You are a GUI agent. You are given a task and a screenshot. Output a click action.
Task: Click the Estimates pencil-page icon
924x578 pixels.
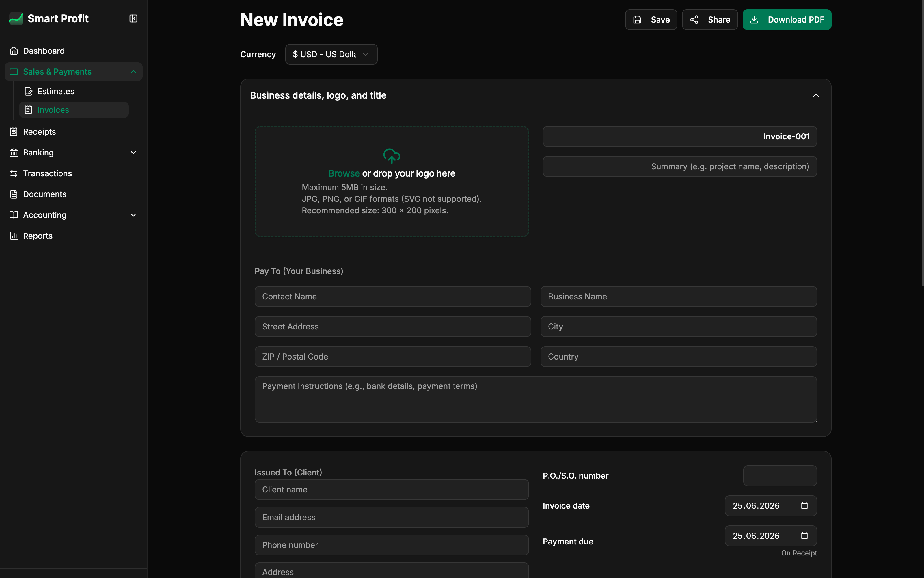coord(28,91)
